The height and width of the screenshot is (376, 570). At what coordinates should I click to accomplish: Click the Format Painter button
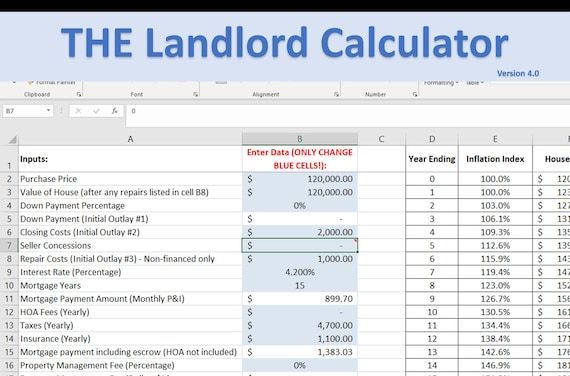click(x=52, y=83)
